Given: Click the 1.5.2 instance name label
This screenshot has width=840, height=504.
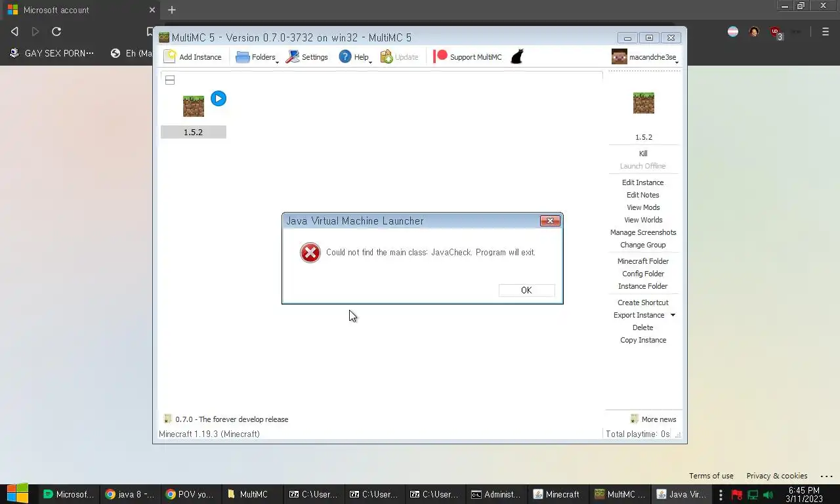Looking at the screenshot, I should click(194, 132).
